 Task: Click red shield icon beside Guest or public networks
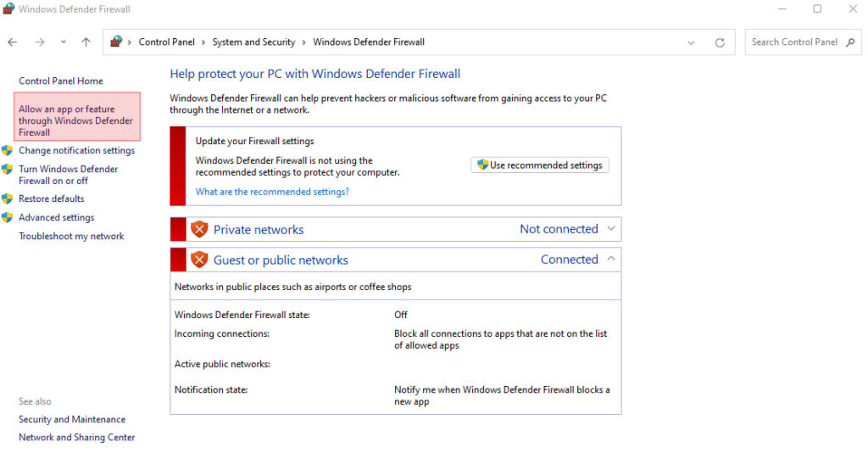pyautogui.click(x=199, y=260)
